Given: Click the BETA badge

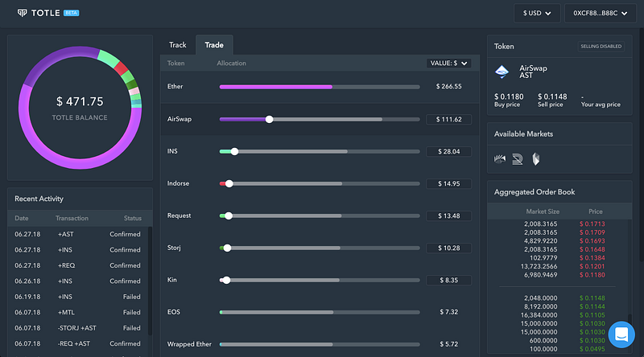Looking at the screenshot, I should pos(72,13).
